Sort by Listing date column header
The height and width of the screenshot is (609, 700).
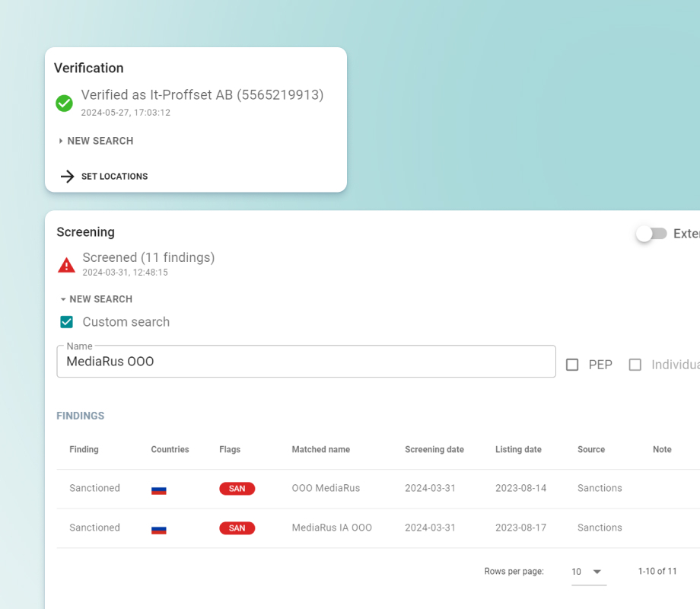[518, 450]
